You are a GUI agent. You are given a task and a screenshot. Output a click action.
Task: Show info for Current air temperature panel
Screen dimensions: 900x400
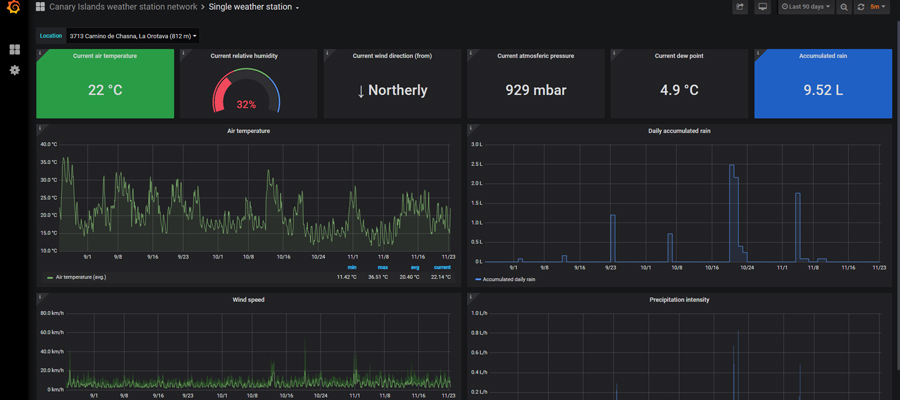tap(40, 53)
